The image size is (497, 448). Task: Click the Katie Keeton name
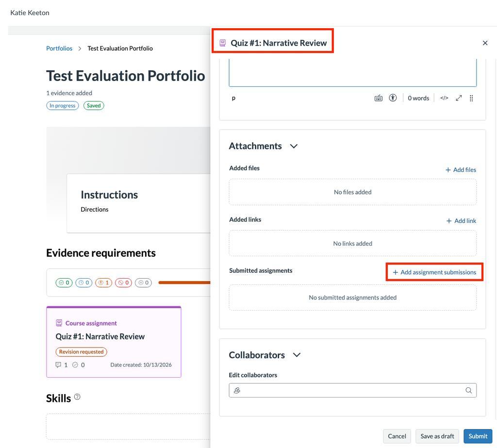click(x=30, y=13)
